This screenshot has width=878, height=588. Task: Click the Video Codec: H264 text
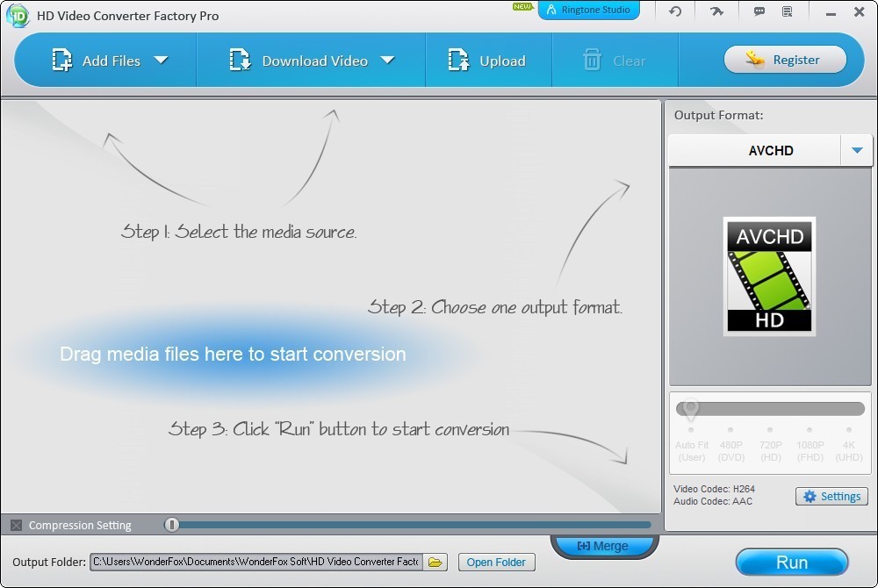click(714, 489)
